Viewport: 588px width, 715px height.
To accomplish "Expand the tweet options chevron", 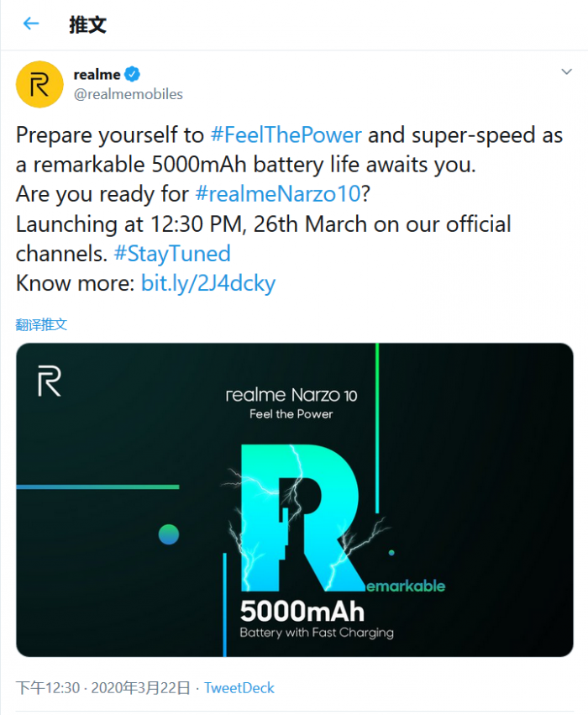I will click(566, 73).
